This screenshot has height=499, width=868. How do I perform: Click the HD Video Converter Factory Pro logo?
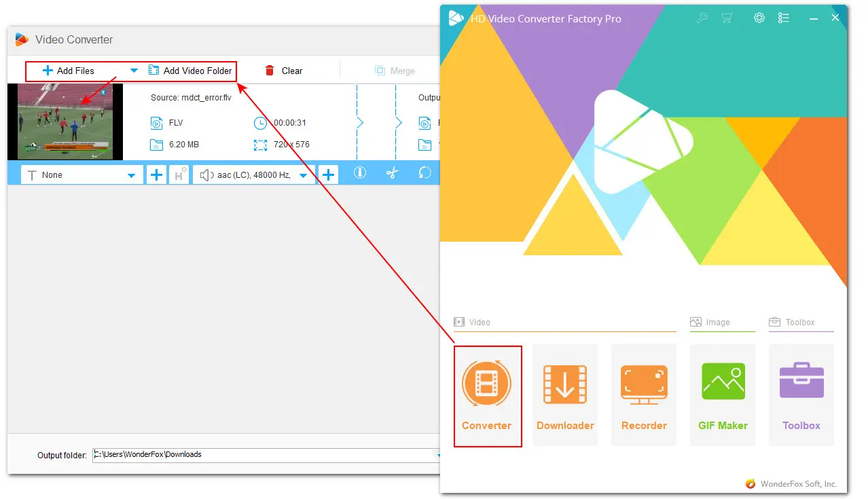coord(456,18)
